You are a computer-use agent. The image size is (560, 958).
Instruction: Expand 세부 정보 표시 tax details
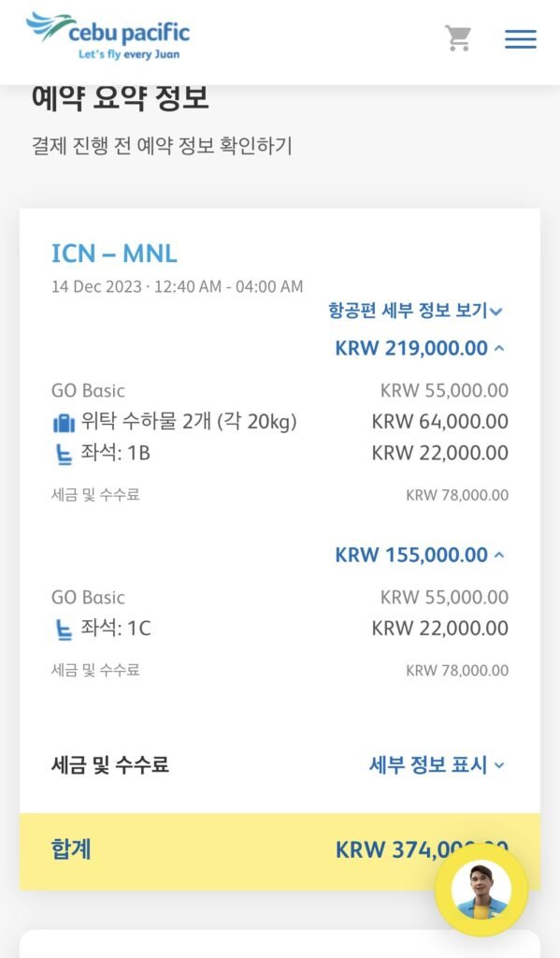(438, 765)
